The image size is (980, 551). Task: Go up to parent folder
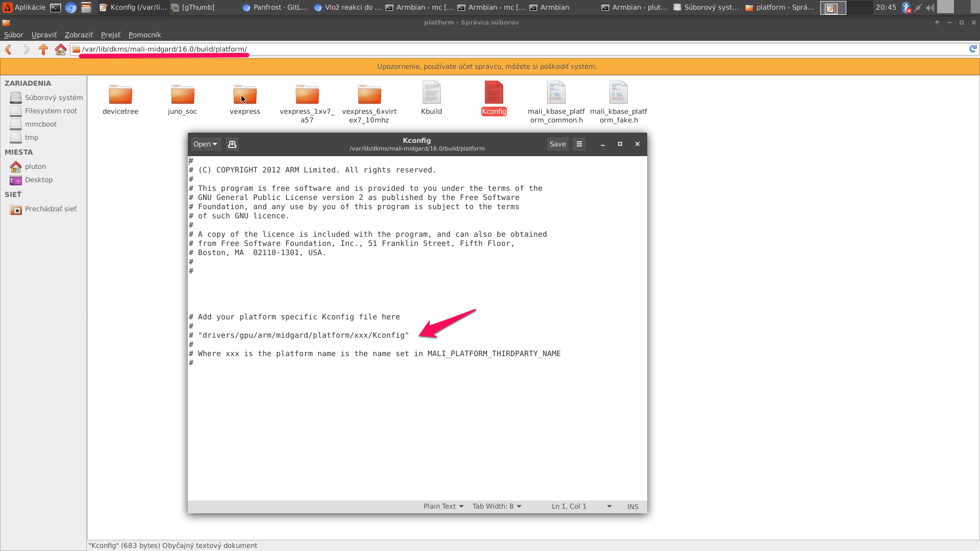point(43,49)
